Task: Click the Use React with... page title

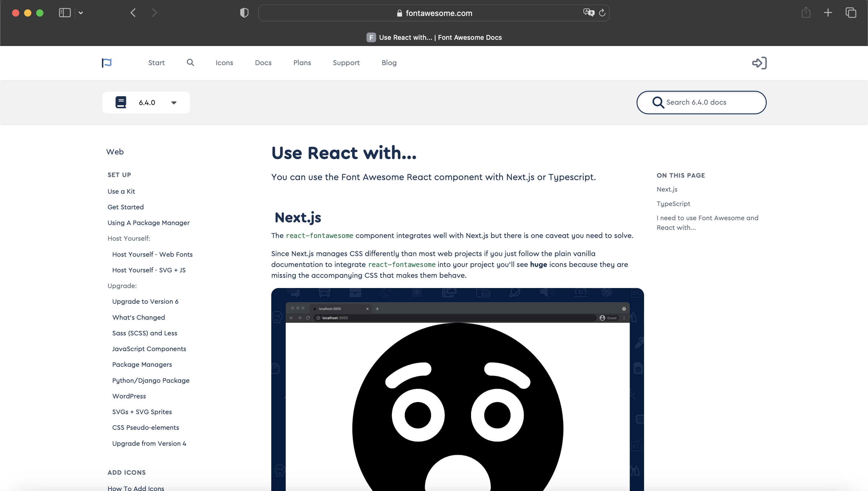Action: pos(344,153)
